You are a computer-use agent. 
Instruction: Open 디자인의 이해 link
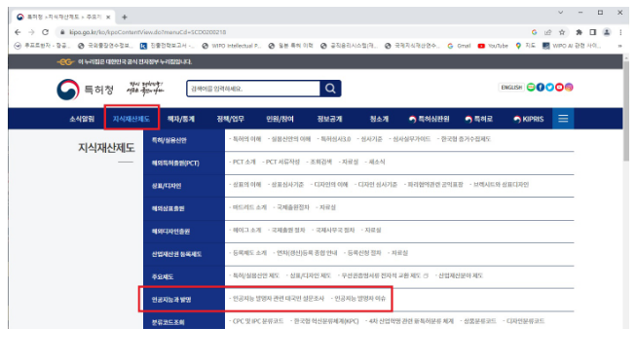pos(331,185)
